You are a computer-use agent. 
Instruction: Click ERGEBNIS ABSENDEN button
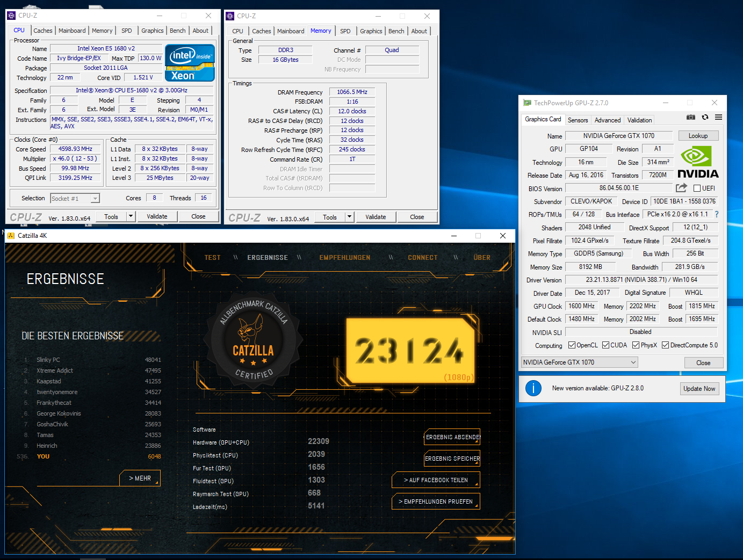(x=452, y=437)
